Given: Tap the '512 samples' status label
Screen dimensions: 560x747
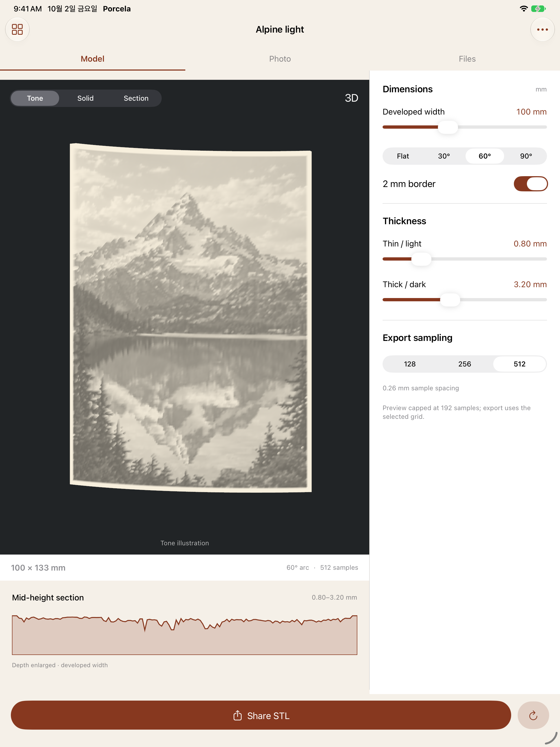Looking at the screenshot, I should [339, 568].
